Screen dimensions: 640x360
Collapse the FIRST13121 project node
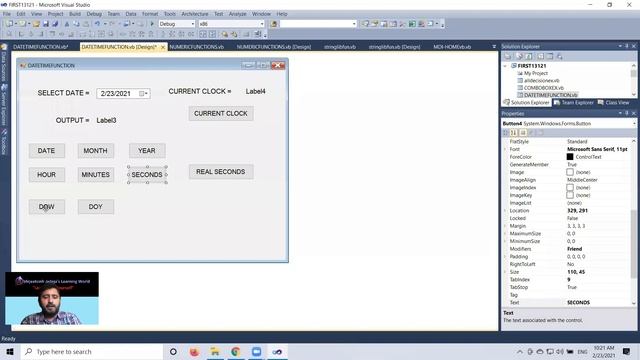point(505,66)
